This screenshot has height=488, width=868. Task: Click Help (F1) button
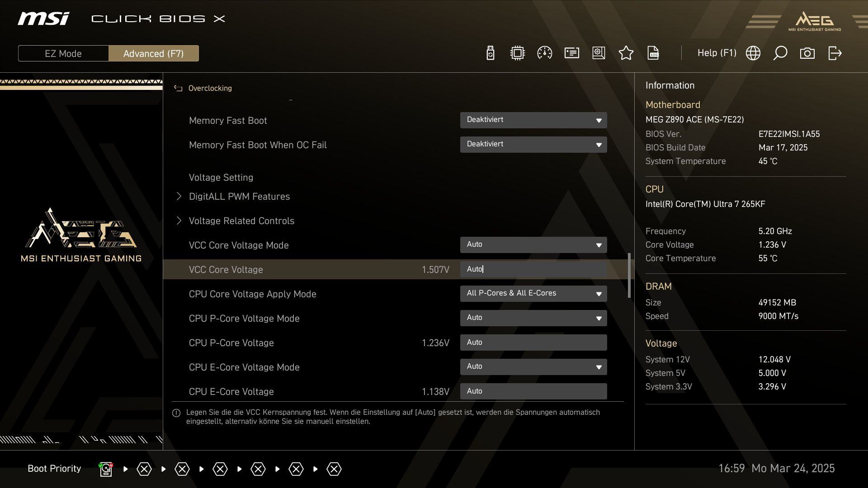pos(717,53)
